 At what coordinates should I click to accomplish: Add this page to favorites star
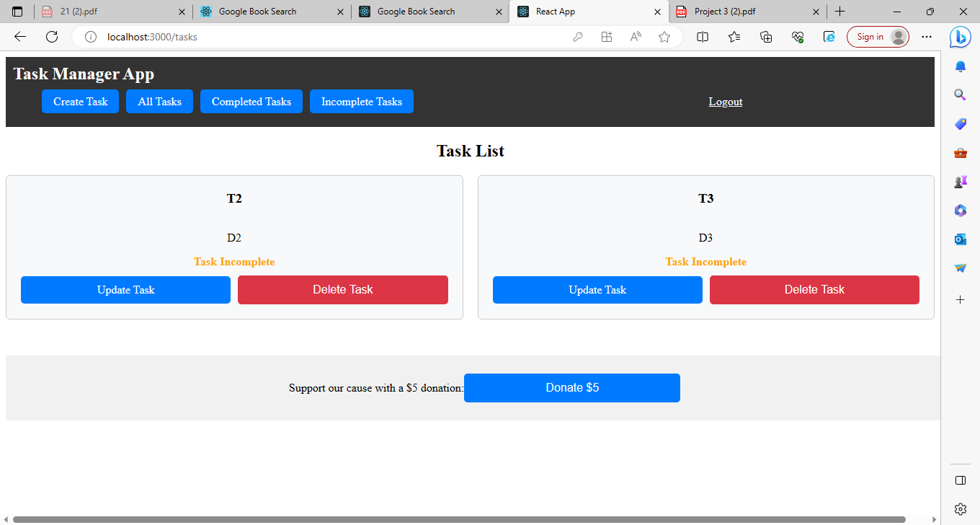664,37
